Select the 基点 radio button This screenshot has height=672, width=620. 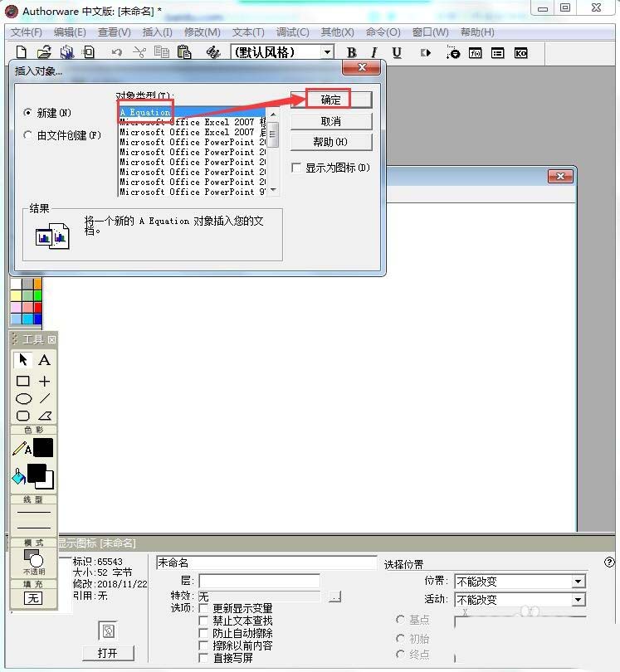point(400,619)
